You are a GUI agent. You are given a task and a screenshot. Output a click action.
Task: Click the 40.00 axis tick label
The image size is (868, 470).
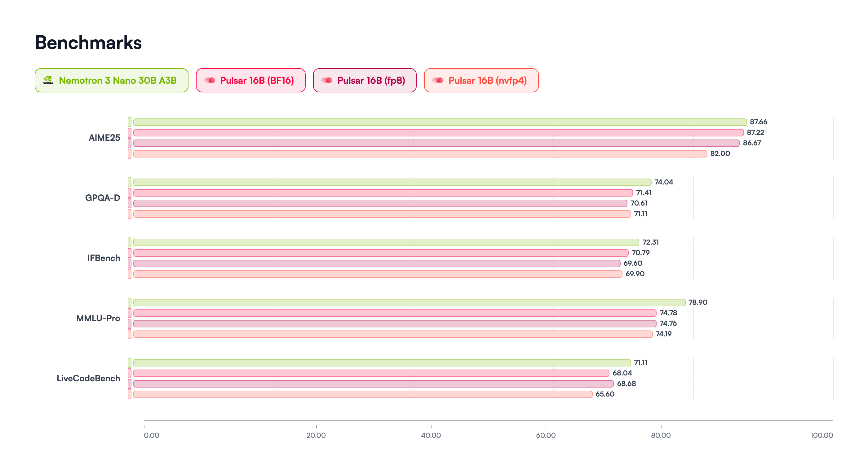click(431, 435)
